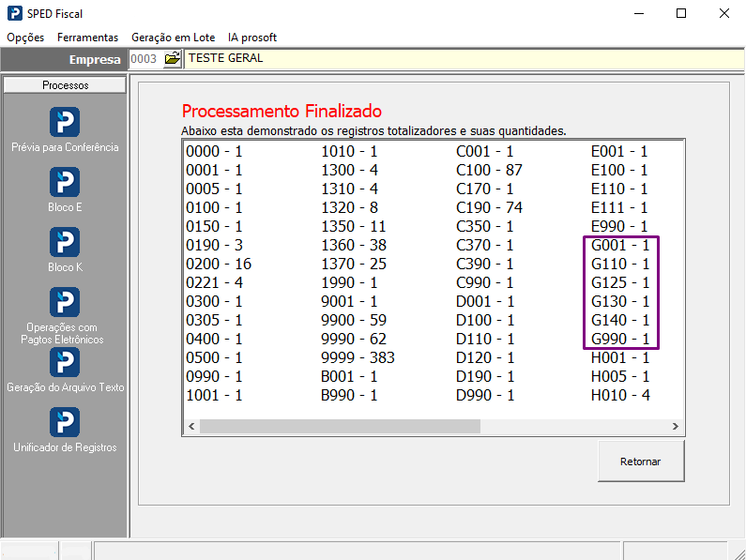Viewport: 746px width, 560px height.
Task: Click the Processos panel header button
Action: [x=65, y=85]
